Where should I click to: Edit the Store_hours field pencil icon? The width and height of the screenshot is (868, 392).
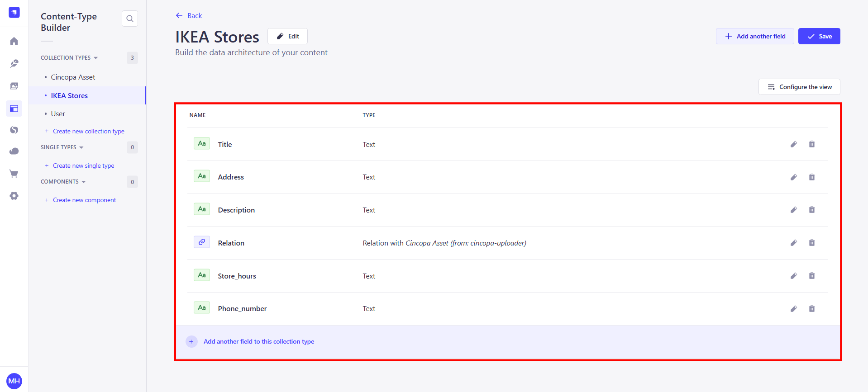coord(794,276)
